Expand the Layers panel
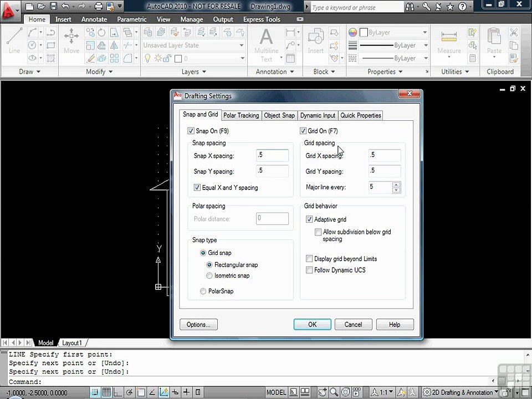Image resolution: width=532 pixels, height=399 pixels. 193,71
